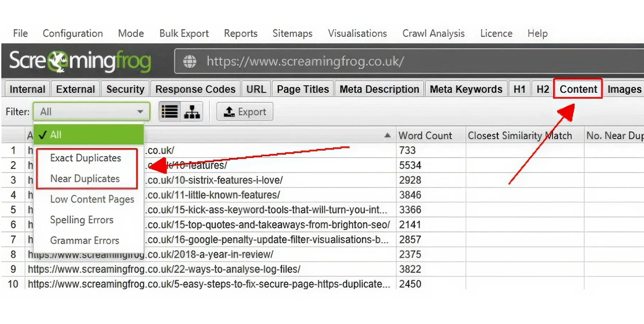Image resolution: width=644 pixels, height=324 pixels.
Task: Select All filter option
Action: [x=89, y=135]
